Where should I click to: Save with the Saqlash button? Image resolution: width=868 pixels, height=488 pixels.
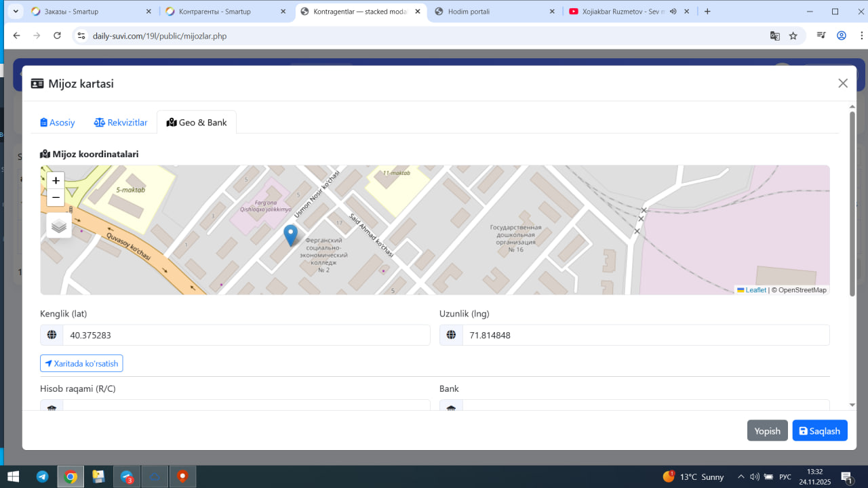click(819, 431)
